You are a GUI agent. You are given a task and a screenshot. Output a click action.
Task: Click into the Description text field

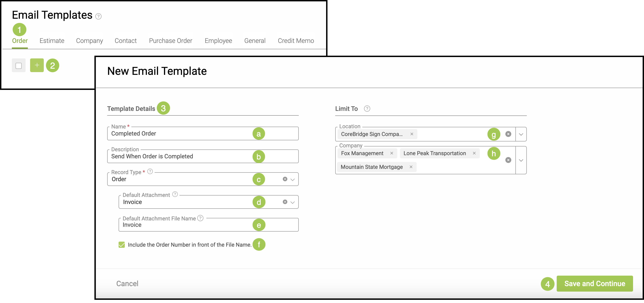coord(180,157)
